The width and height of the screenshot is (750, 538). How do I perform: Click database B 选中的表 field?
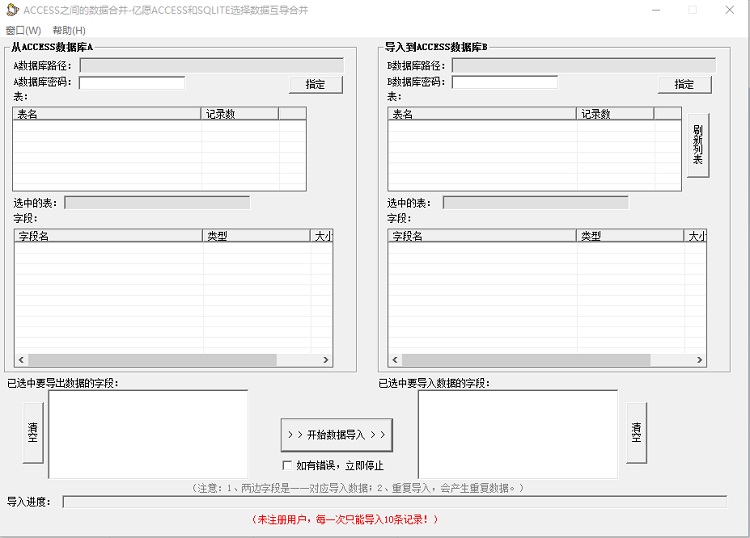click(536, 203)
